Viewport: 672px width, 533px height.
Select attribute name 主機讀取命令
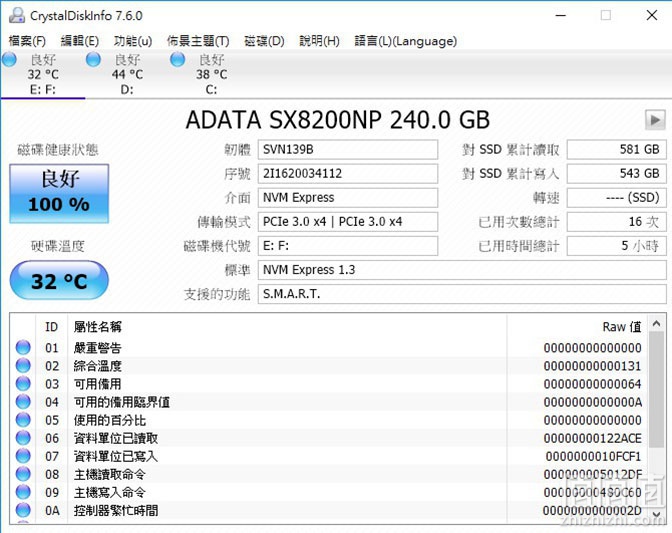coord(110,474)
